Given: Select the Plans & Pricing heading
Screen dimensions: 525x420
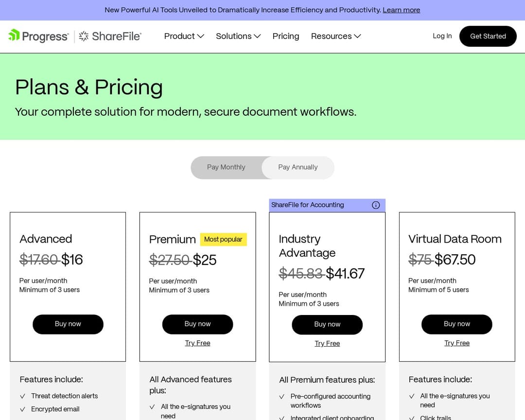Looking at the screenshot, I should pyautogui.click(x=89, y=87).
